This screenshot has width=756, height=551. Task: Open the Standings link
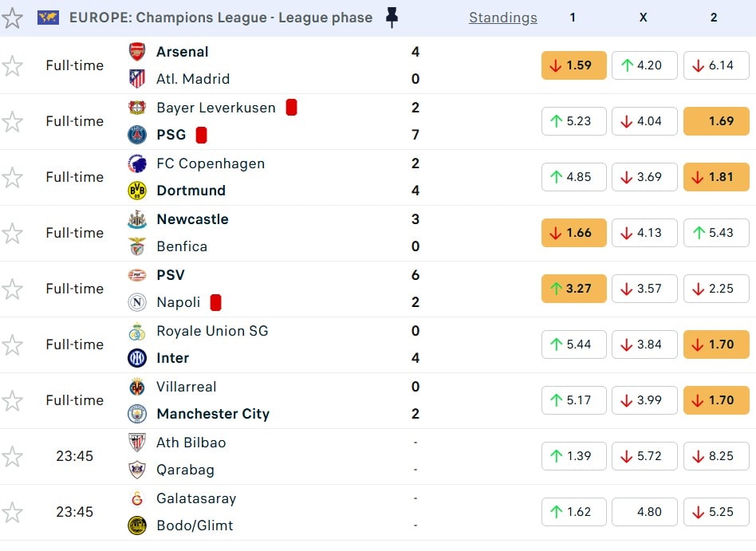502,18
